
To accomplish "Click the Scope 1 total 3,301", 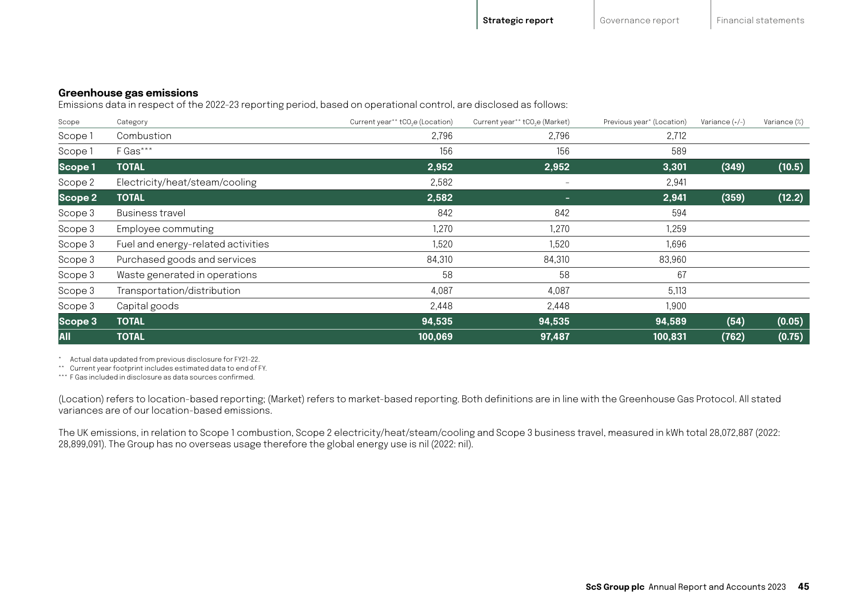I will [675, 167].
